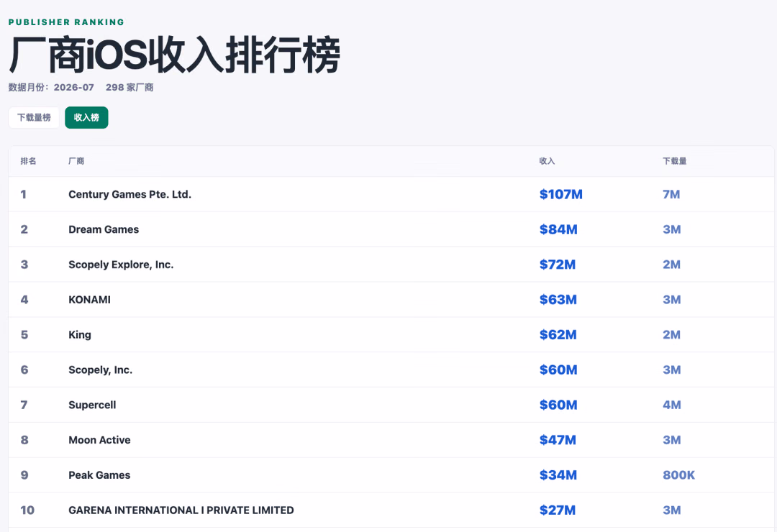This screenshot has height=532, width=777.
Task: Click the Scopely, Inc. publisher name
Action: 101,370
